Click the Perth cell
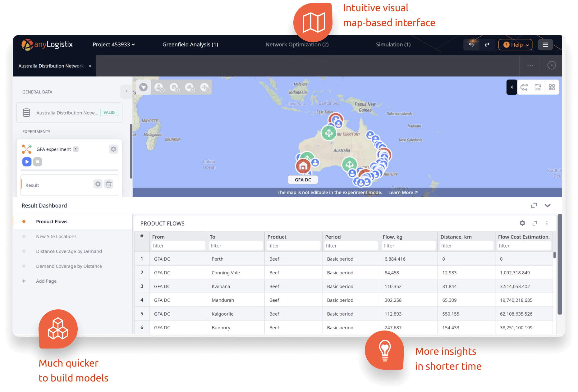578x392 pixels. click(x=236, y=259)
